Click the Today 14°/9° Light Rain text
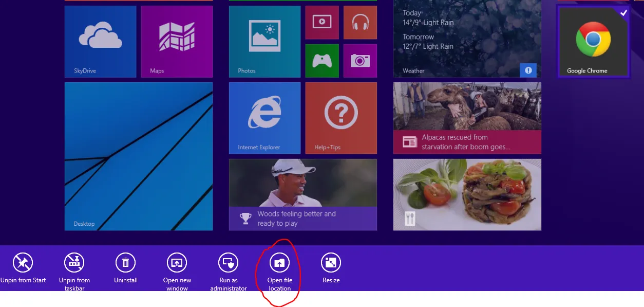644x307 pixels. (x=428, y=17)
